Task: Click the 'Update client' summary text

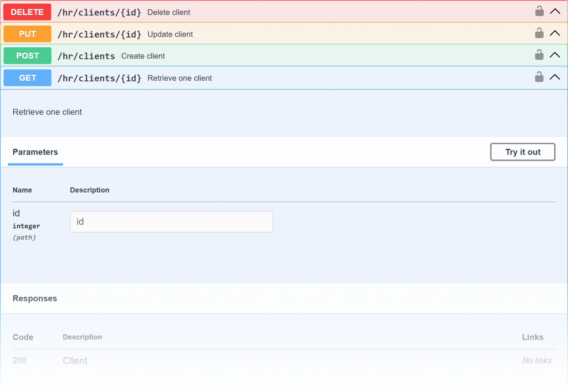Action: coord(170,34)
